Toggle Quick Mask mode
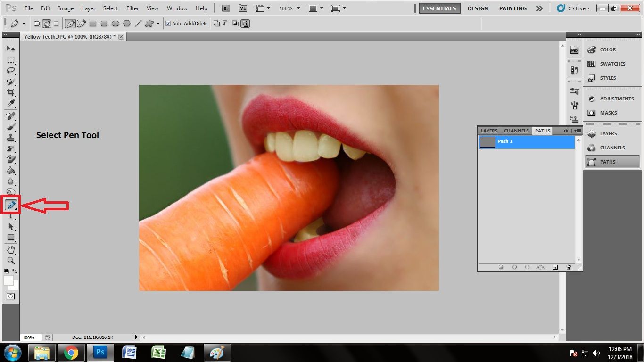This screenshot has height=362, width=644. click(11, 296)
